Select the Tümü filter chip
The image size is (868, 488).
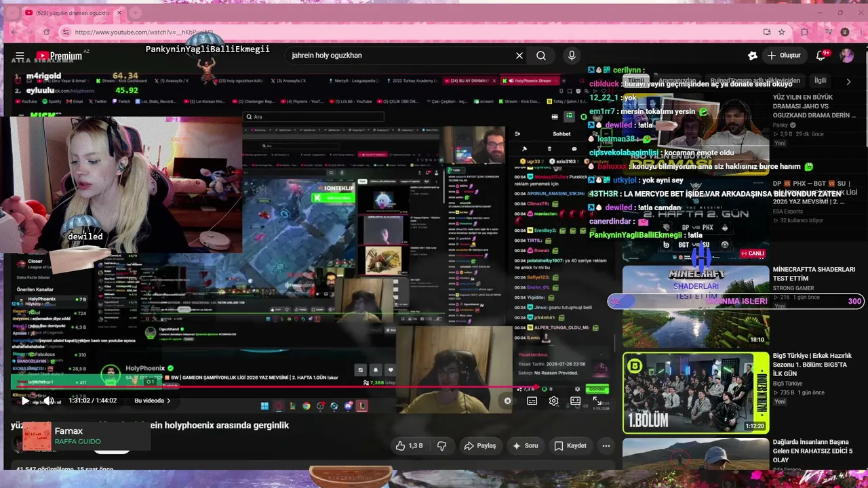coord(636,81)
